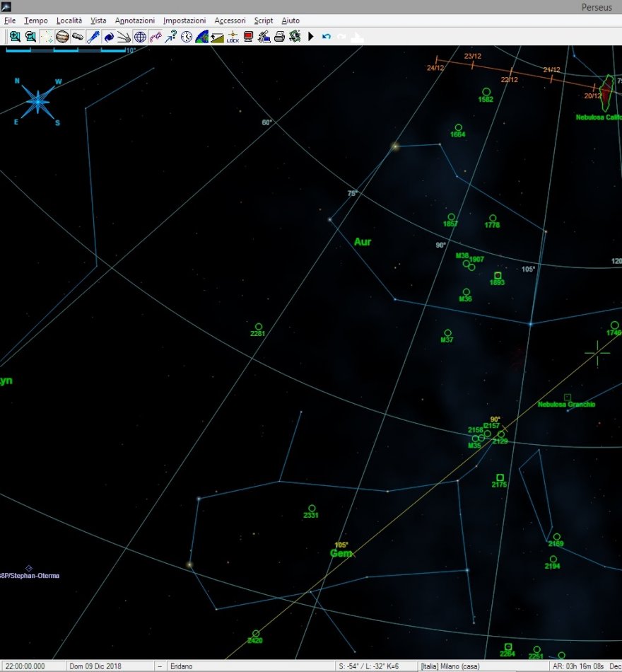Click the Earth location icon
This screenshot has width=622, height=672.
point(201,37)
